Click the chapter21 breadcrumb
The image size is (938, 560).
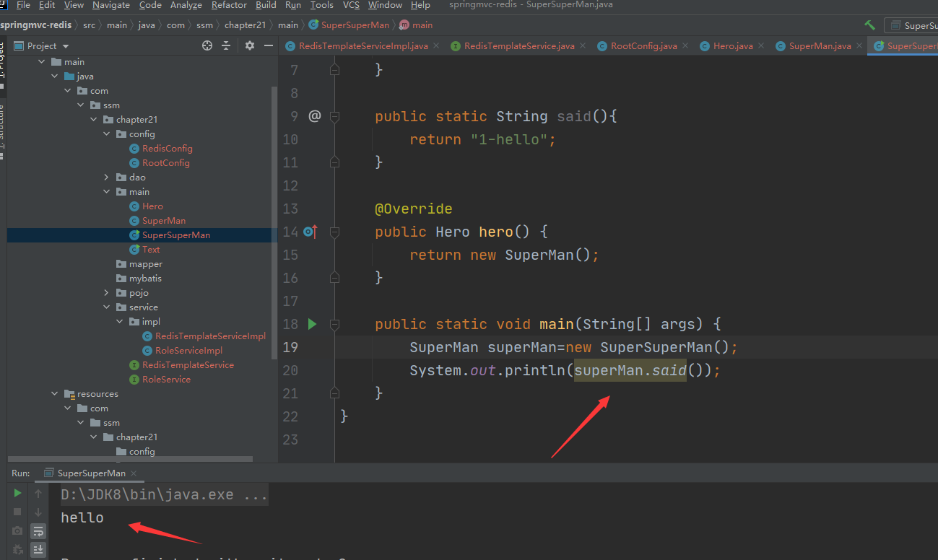(x=245, y=25)
